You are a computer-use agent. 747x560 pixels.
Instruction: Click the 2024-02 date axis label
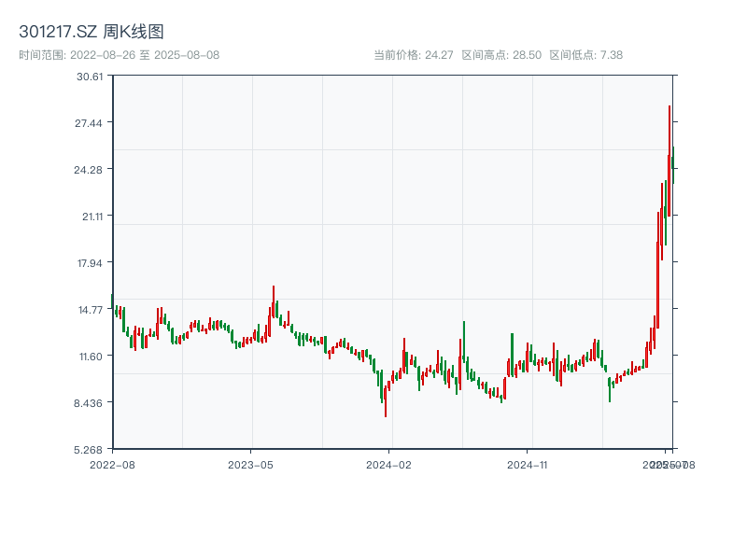pyautogui.click(x=389, y=464)
